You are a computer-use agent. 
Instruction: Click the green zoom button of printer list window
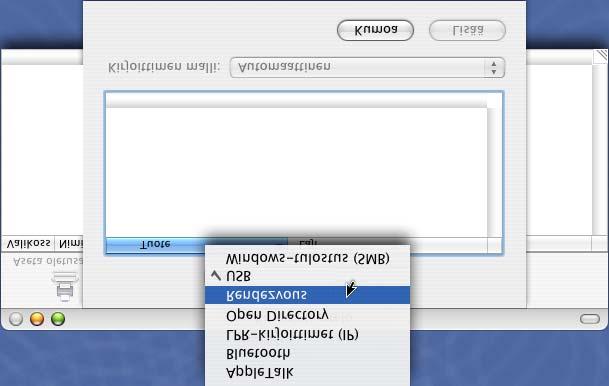click(58, 319)
